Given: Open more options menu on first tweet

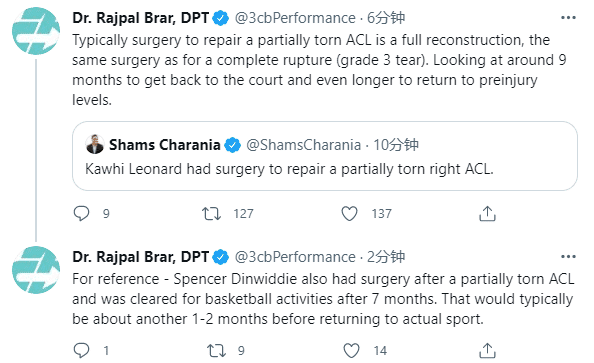Looking at the screenshot, I should [x=568, y=18].
